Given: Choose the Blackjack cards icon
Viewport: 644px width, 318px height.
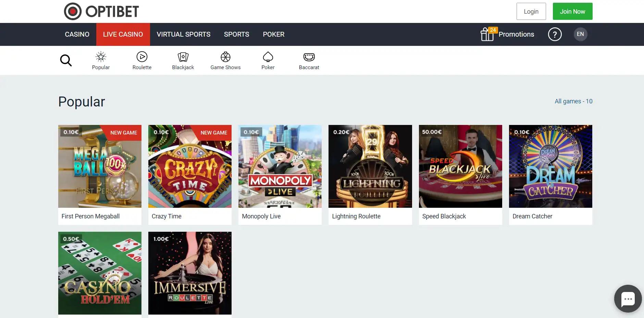Looking at the screenshot, I should (x=183, y=57).
